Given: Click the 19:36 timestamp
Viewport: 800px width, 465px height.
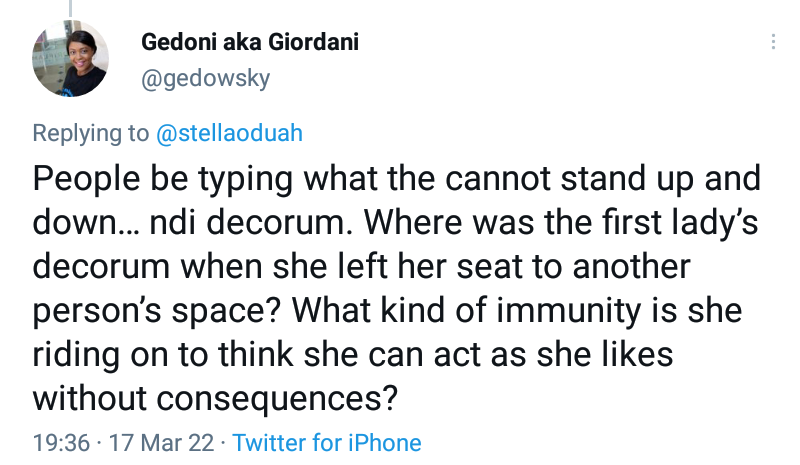Looking at the screenshot, I should tap(62, 442).
